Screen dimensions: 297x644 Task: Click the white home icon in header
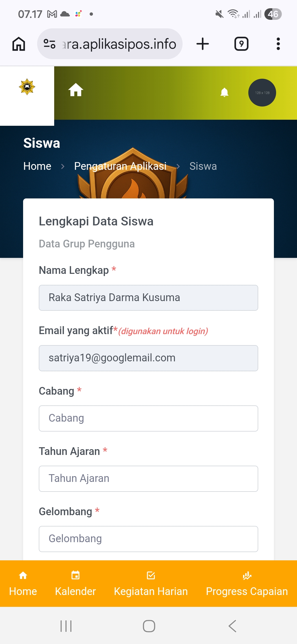(x=76, y=90)
